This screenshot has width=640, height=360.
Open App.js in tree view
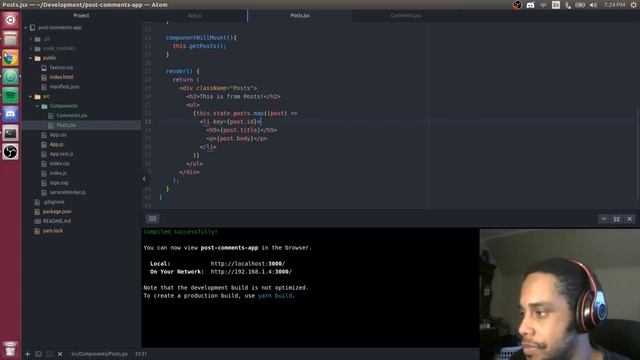56,144
